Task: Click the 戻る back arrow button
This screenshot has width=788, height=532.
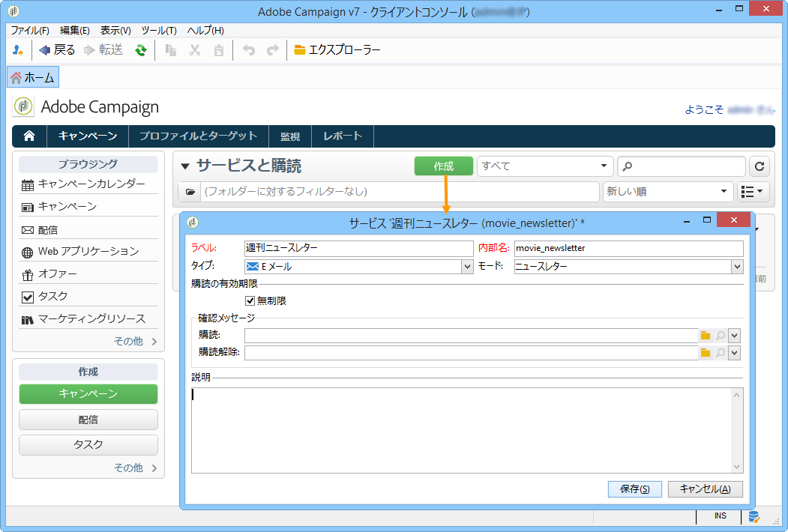Action: point(57,49)
